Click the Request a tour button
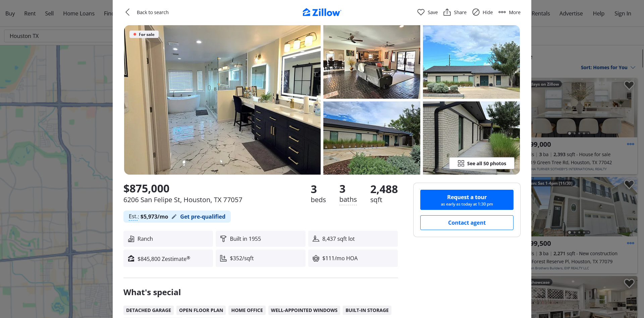Image resolution: width=644 pixels, height=318 pixels. tap(467, 200)
